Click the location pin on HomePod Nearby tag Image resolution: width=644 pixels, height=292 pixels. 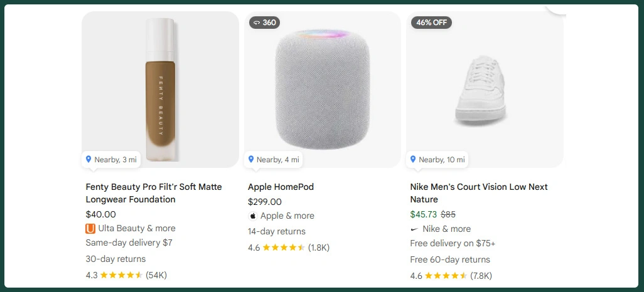[251, 160]
